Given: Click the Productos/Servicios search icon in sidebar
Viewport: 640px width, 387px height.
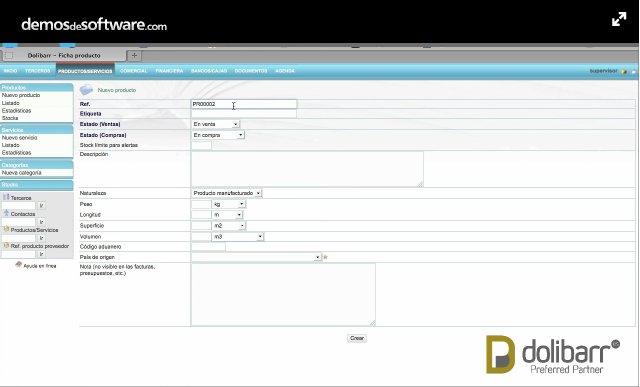Looking at the screenshot, I should [6, 229].
